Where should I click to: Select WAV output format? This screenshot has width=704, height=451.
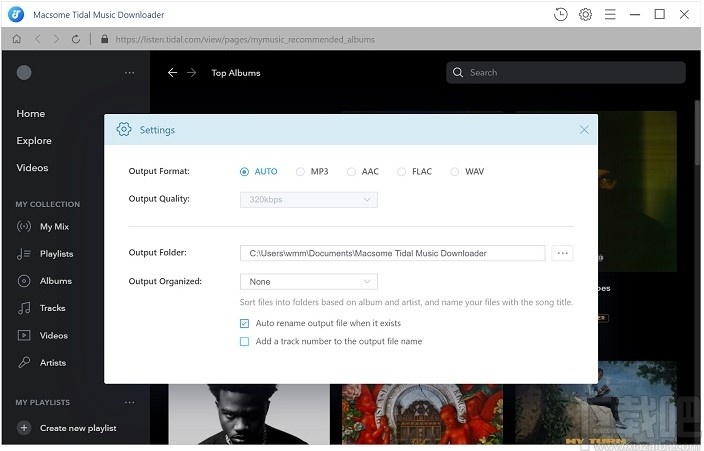455,172
